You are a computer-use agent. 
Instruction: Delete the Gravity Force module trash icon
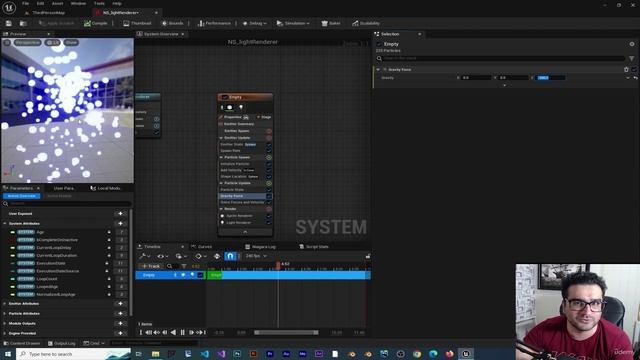[626, 70]
